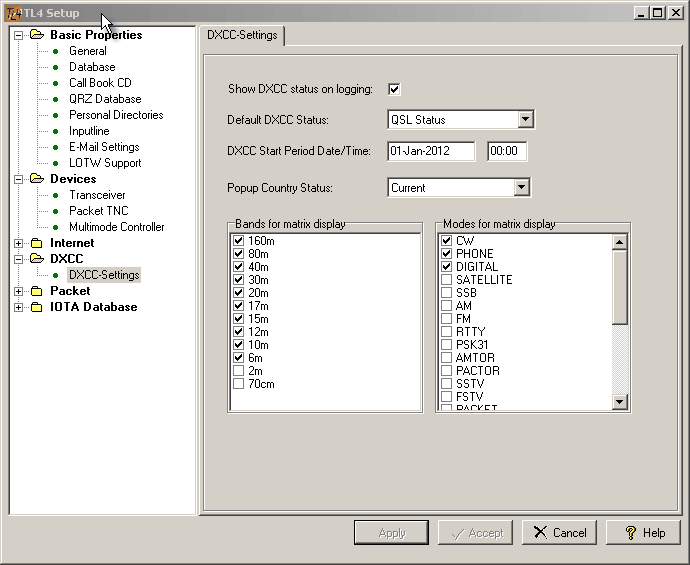Click the IOTA Database folder icon
The width and height of the screenshot is (690, 565).
(37, 307)
